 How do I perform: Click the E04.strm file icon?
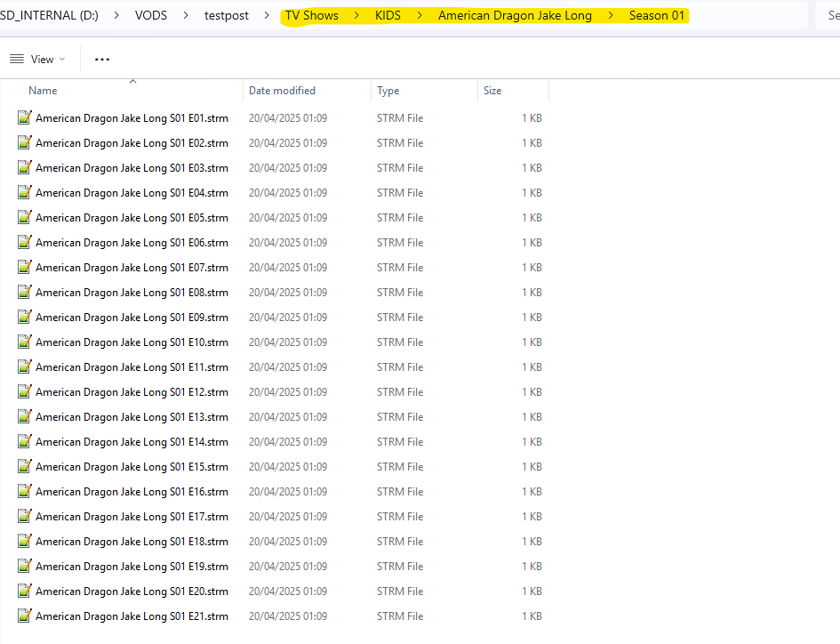24,192
